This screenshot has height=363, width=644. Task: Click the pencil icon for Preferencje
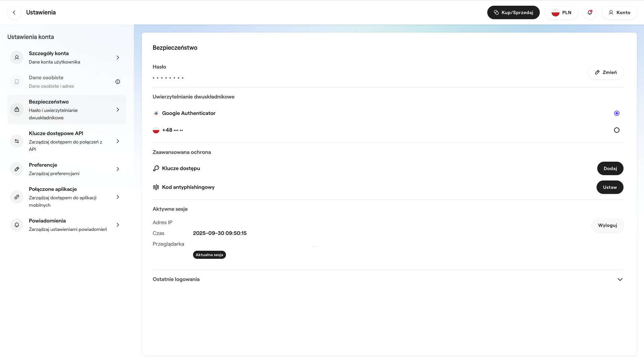click(17, 169)
